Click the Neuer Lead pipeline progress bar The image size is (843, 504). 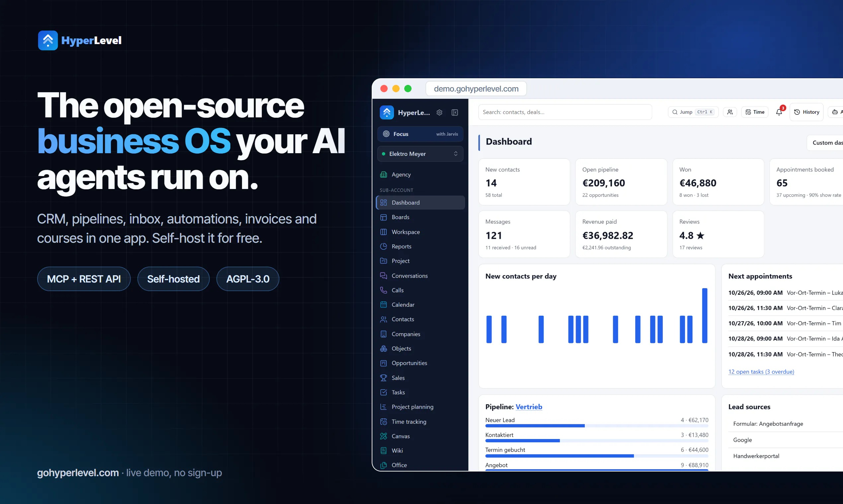(597, 425)
